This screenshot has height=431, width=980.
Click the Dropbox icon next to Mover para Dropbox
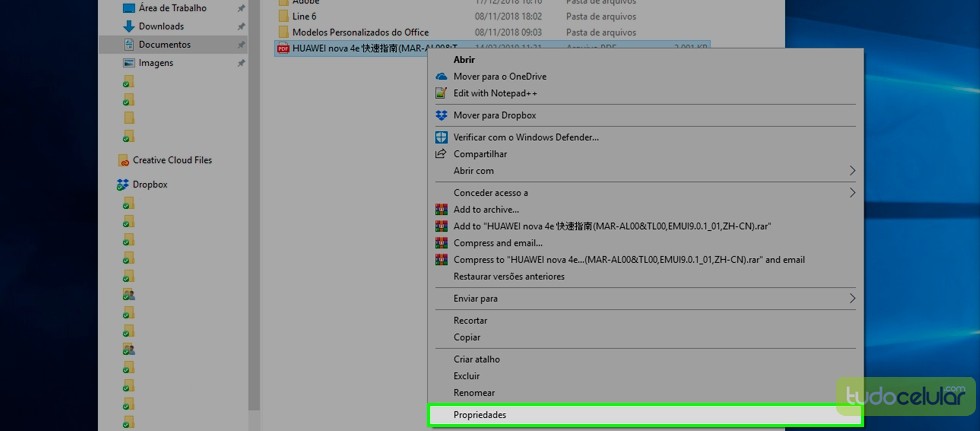(441, 116)
